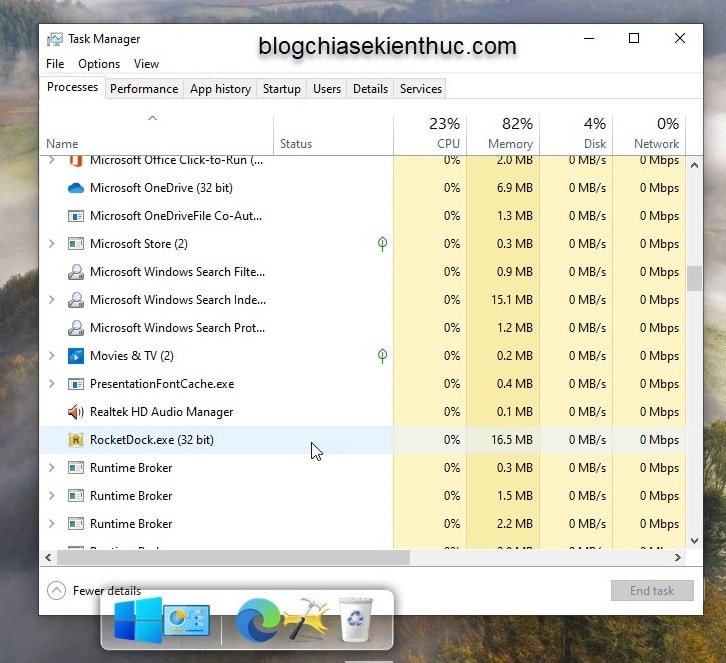Sort by the Status column header
The image size is (726, 663).
coord(333,133)
